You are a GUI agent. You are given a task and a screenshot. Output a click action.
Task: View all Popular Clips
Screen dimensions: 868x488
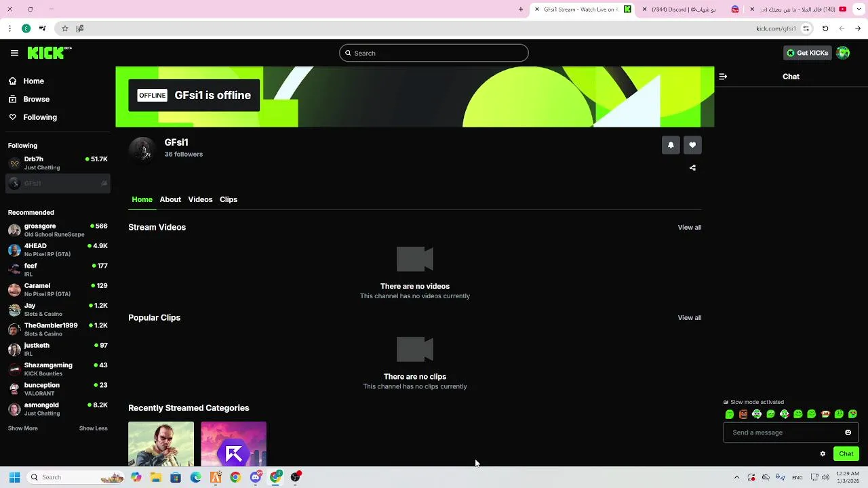pyautogui.click(x=690, y=317)
